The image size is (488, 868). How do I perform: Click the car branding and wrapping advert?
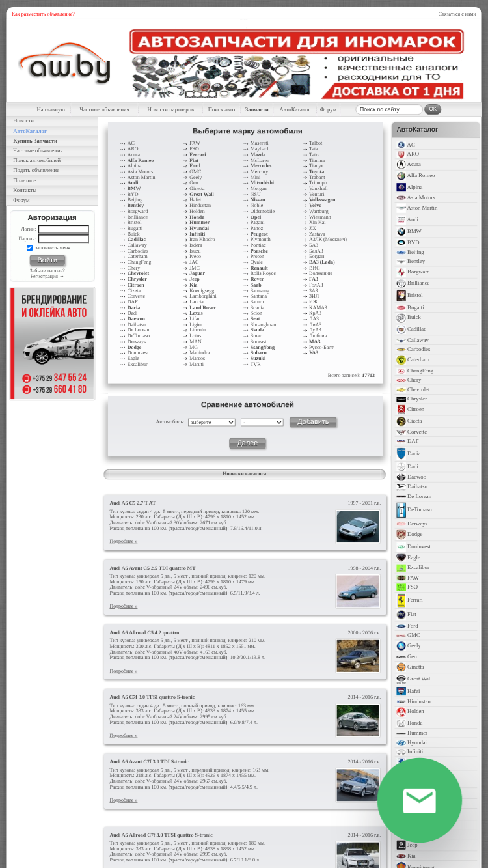point(52,343)
